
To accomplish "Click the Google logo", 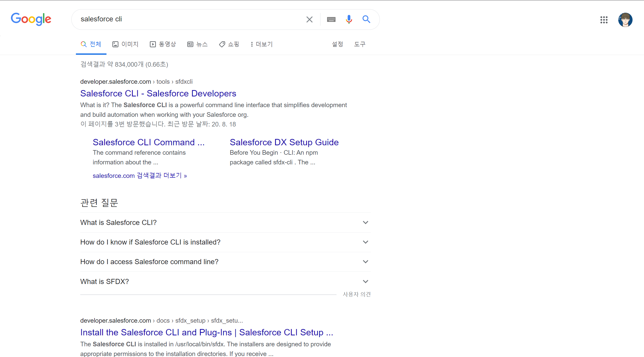I will tap(31, 19).
